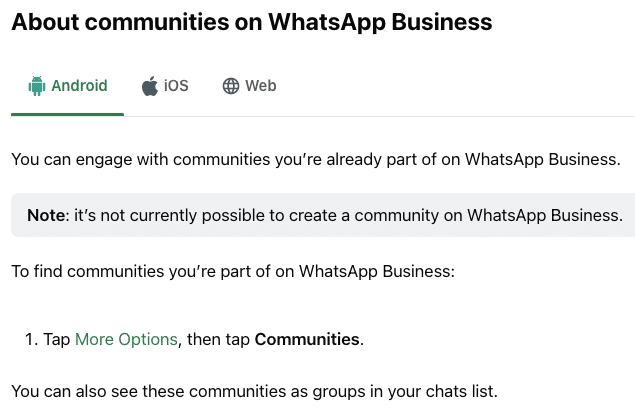Click 'then tap' text in step one

(x=218, y=339)
